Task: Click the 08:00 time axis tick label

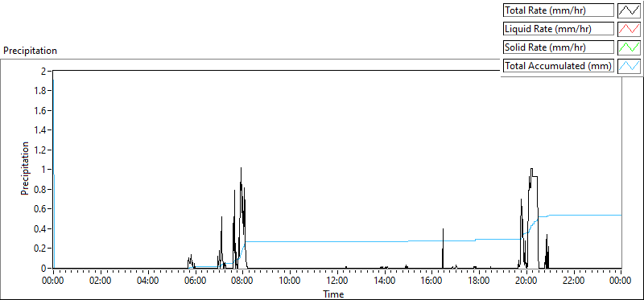Action: coord(242,282)
